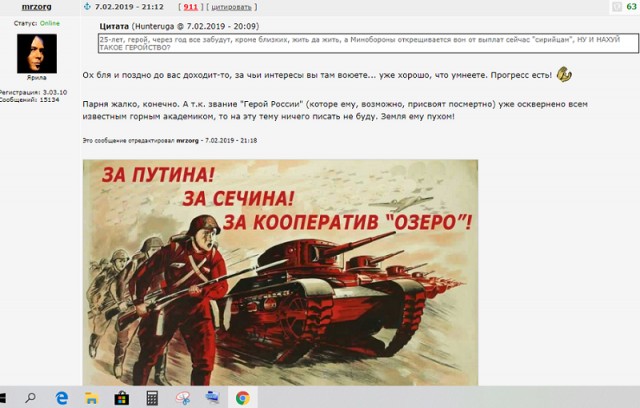Open the taskbar icon with two monitors
The height and width of the screenshot is (408, 640).
(x=212, y=397)
